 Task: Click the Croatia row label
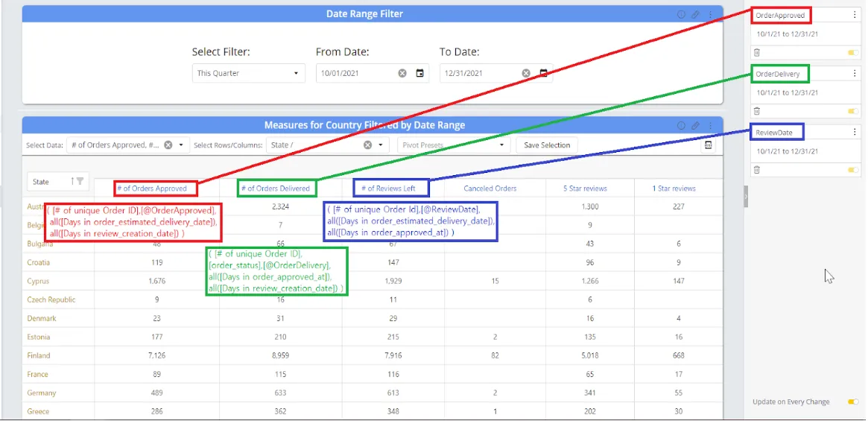pyautogui.click(x=38, y=262)
